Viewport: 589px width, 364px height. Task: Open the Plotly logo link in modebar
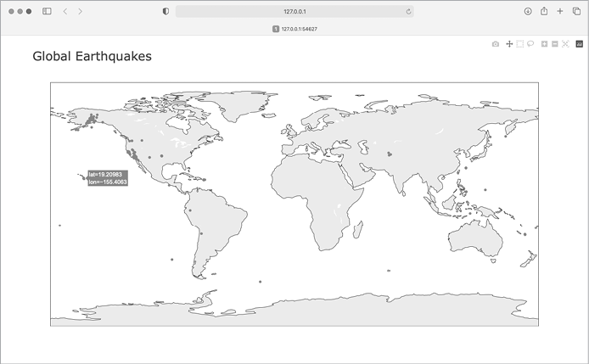[579, 44]
